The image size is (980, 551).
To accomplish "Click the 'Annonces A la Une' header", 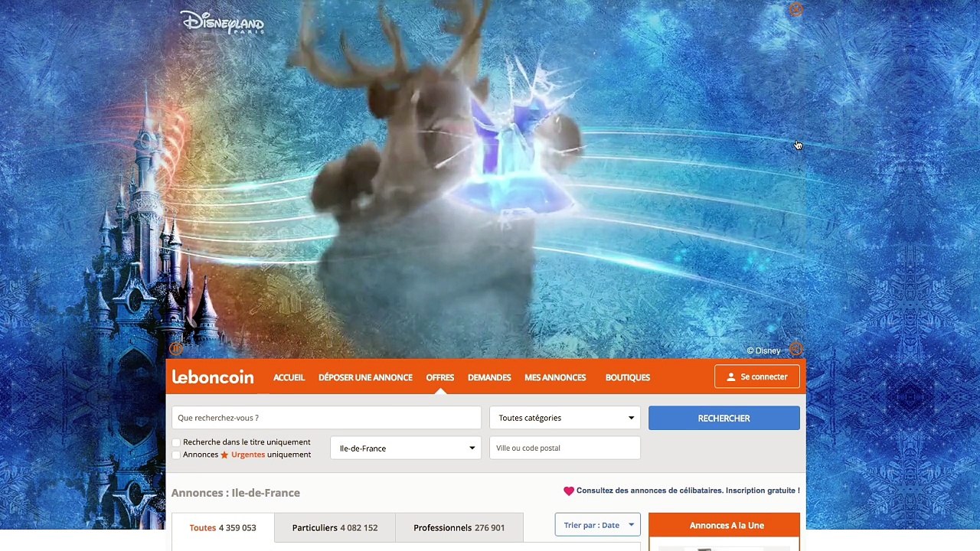I will (x=724, y=525).
